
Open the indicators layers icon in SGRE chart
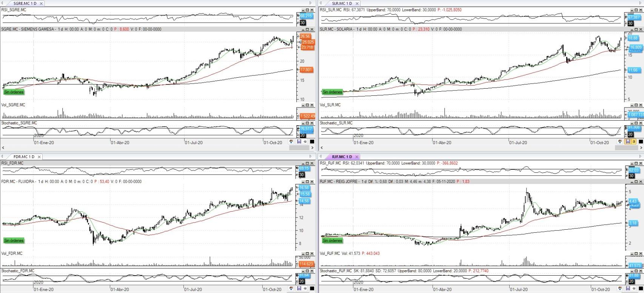tap(291, 142)
